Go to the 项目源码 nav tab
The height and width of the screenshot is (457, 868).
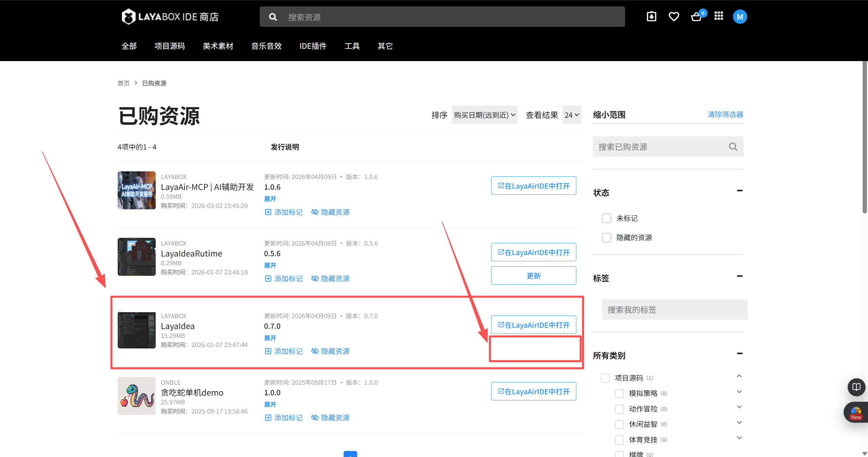[170, 46]
